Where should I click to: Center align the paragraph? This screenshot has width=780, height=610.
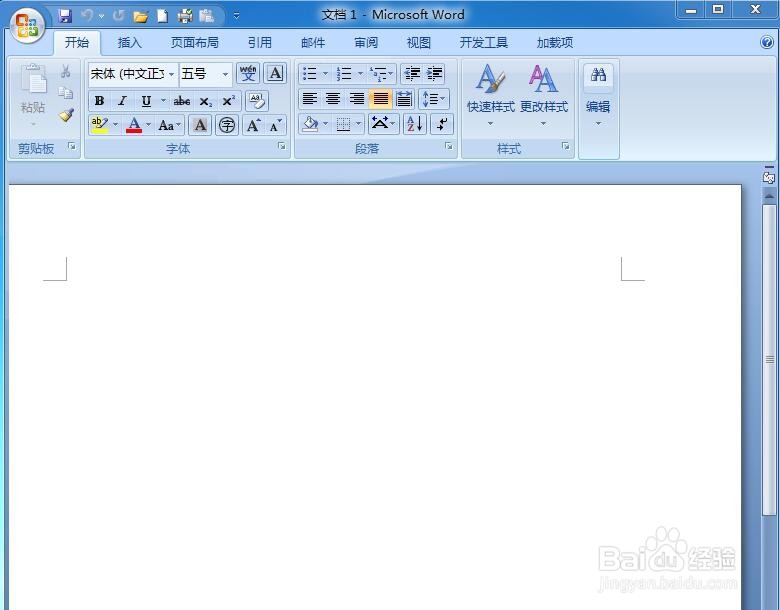(x=333, y=99)
